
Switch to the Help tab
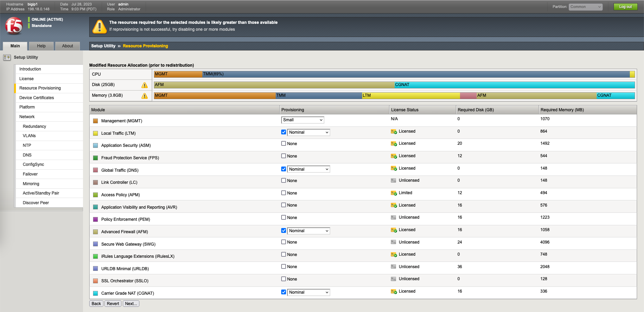[41, 46]
